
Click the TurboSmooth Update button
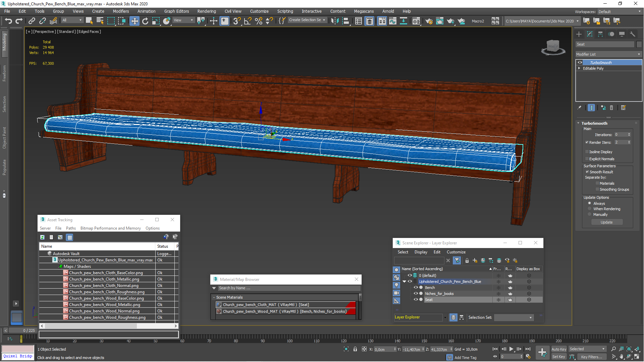(606, 222)
